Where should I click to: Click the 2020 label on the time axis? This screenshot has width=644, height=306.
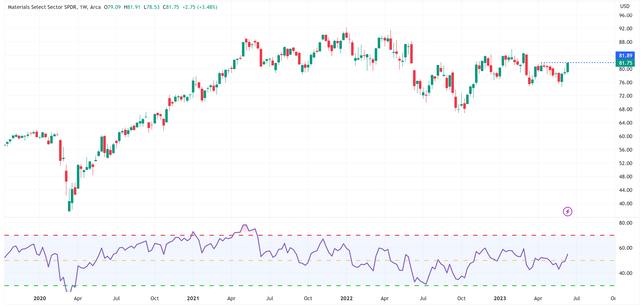(x=40, y=298)
